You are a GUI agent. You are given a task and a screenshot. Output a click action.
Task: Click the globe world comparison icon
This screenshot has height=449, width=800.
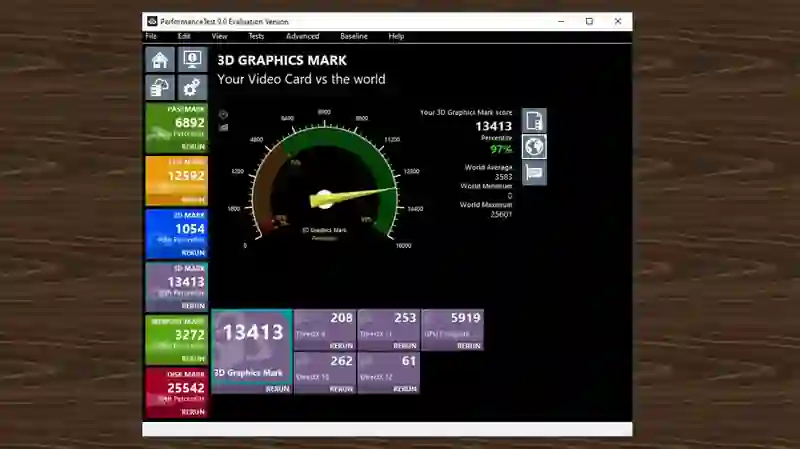534,147
